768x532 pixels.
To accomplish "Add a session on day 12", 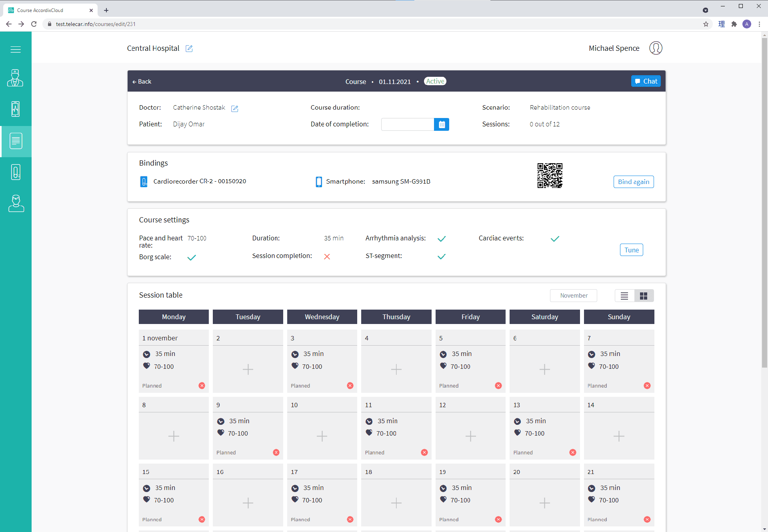I will 471,436.
